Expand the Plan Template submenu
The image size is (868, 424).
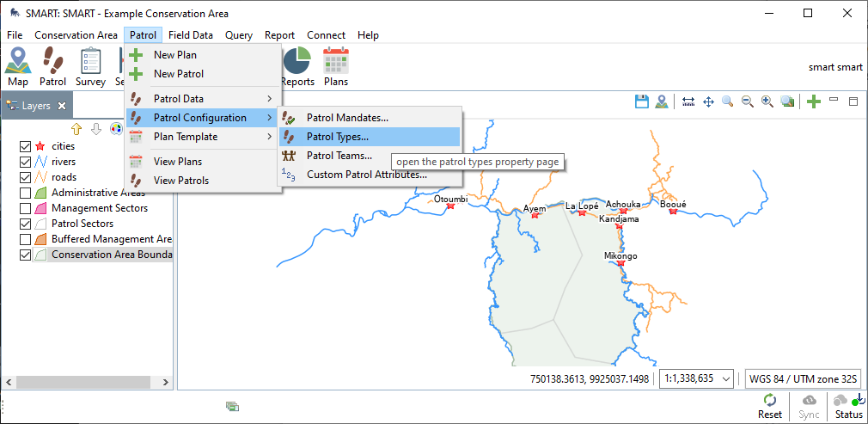point(203,137)
